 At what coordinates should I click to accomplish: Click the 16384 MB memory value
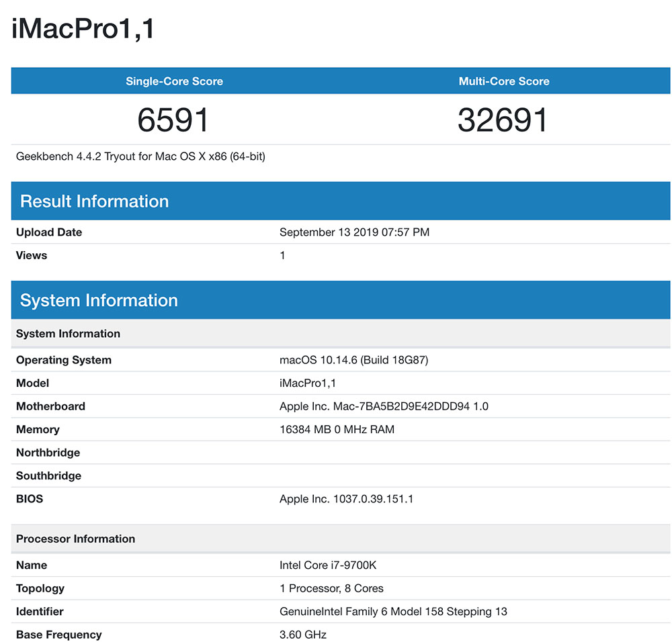pyautogui.click(x=337, y=429)
